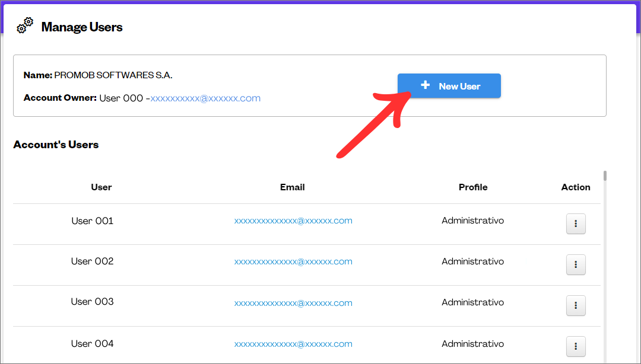Screen dimensions: 641x364
Task: Click User 002's email address
Action: (x=293, y=262)
